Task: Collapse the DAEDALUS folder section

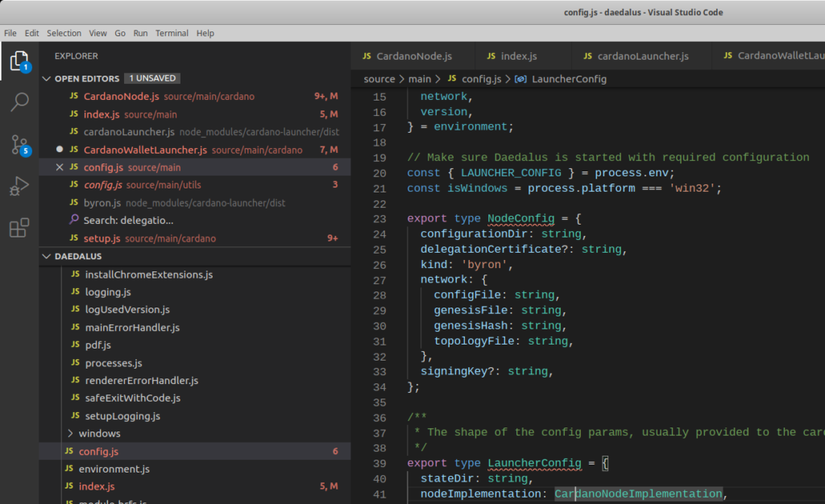Action: click(x=46, y=256)
